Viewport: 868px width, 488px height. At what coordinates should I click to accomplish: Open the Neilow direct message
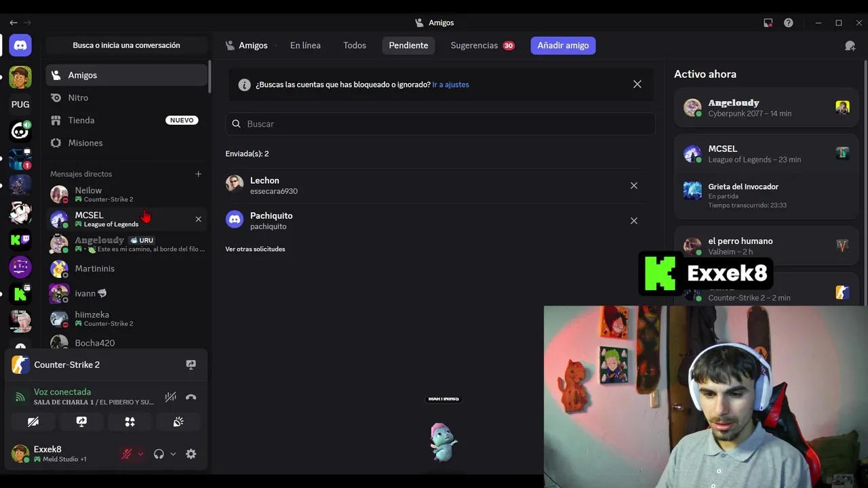(126, 195)
